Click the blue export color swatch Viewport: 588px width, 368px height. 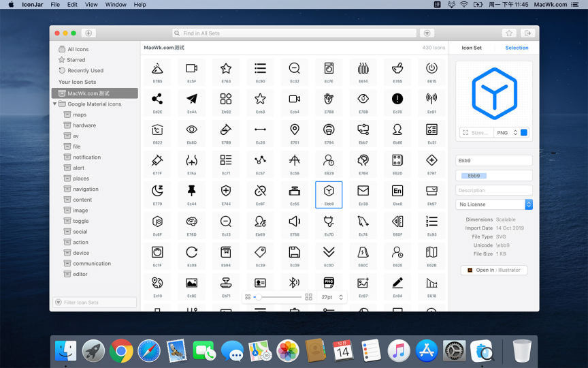(x=524, y=133)
